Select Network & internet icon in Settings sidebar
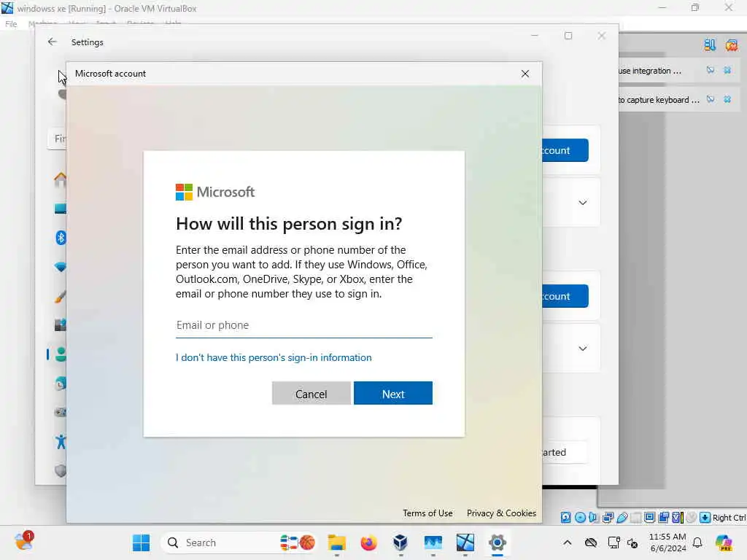The image size is (747, 560). coord(61,267)
